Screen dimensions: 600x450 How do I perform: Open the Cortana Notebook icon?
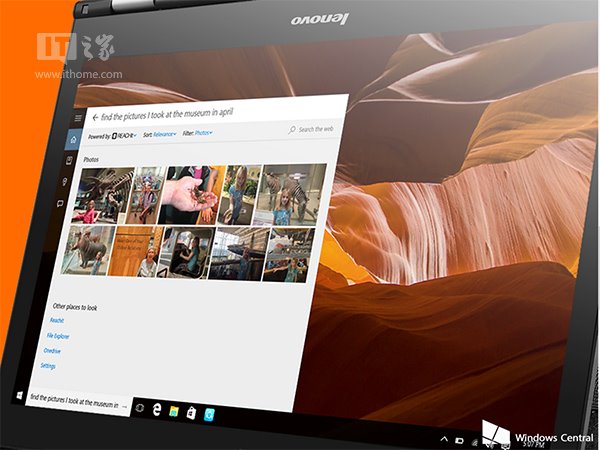[x=69, y=160]
